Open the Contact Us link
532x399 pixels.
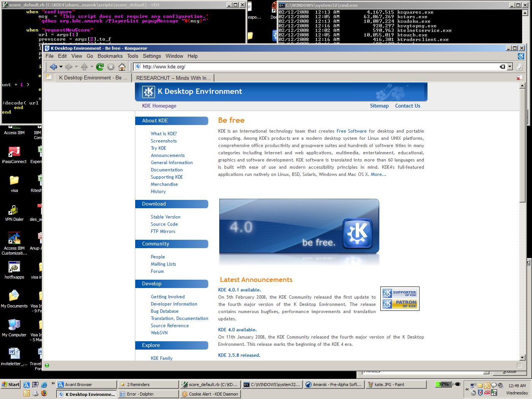408,106
